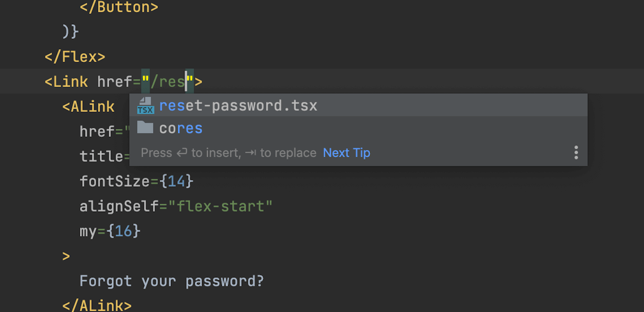
Task: Select the reset-password.tsx completion suggestion
Action: [x=238, y=106]
